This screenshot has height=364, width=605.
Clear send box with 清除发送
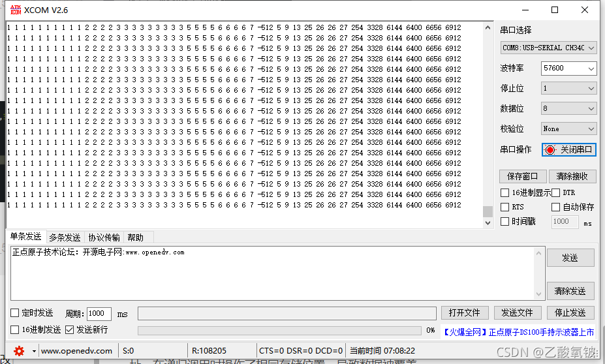(x=570, y=291)
